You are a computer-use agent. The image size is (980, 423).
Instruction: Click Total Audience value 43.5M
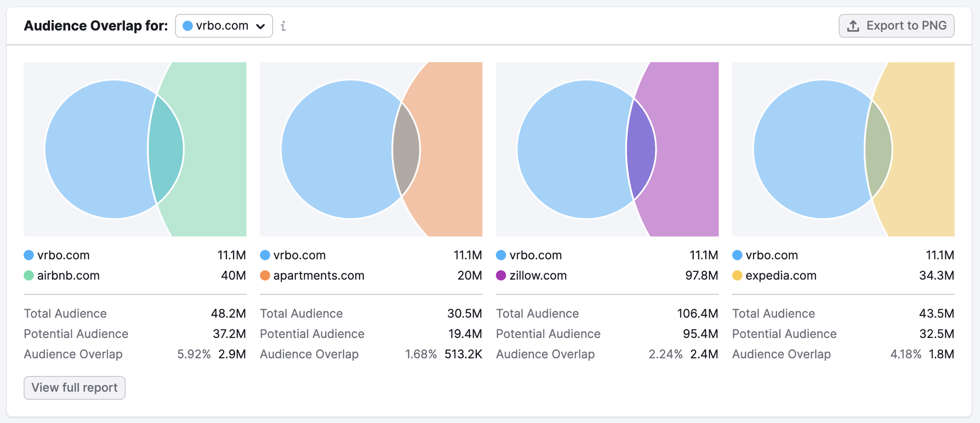click(x=937, y=313)
